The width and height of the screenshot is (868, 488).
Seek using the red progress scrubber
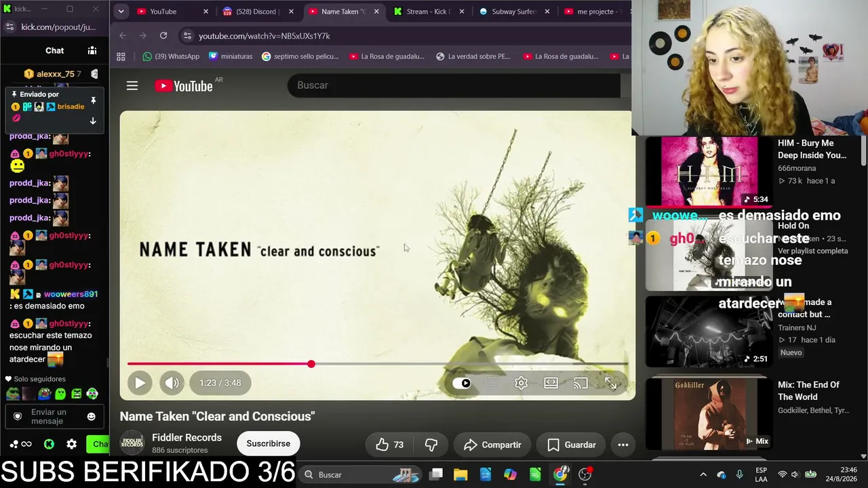tap(311, 364)
